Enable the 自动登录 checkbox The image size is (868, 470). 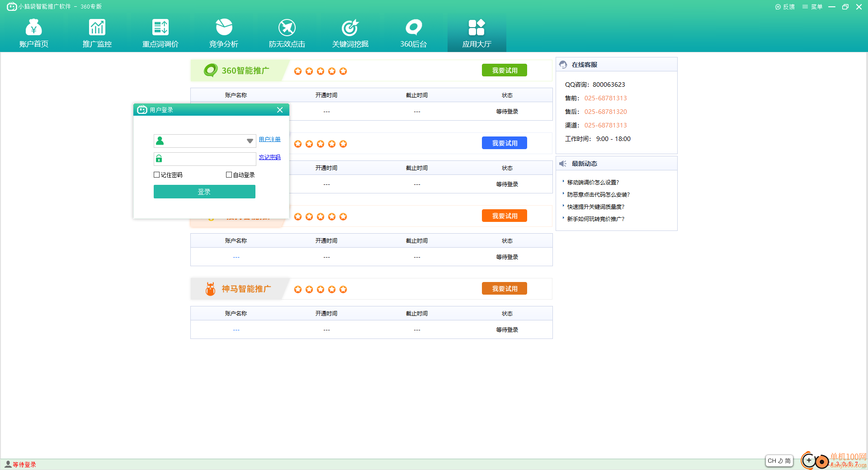pyautogui.click(x=229, y=175)
